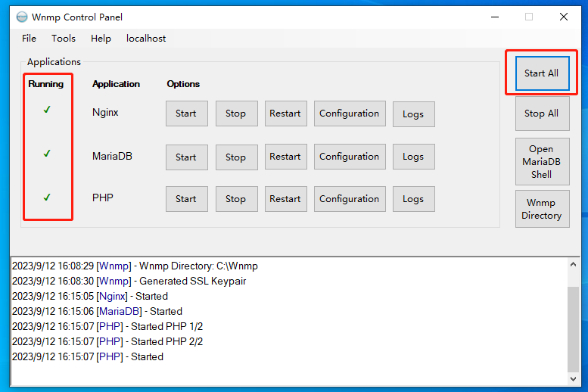The width and height of the screenshot is (588, 392).
Task: Click the last '[PHP] - Started' log entry
Action: click(88, 356)
